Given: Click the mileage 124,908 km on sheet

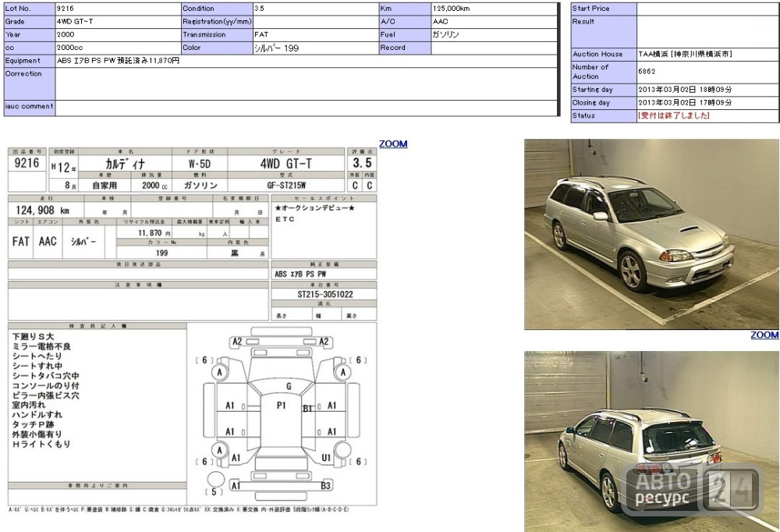Looking at the screenshot, I should click(43, 210).
